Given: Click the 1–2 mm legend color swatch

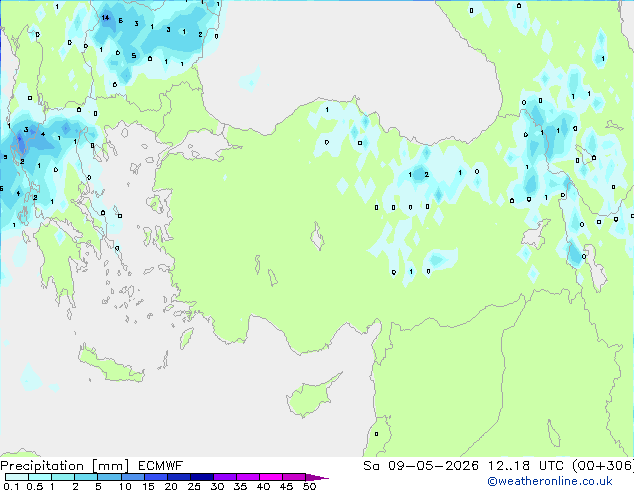Looking at the screenshot, I should 63,477.
